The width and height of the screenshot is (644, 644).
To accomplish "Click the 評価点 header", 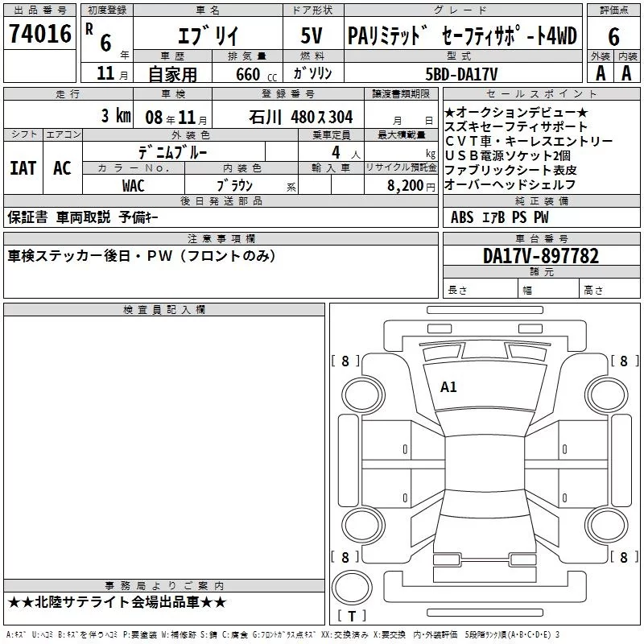I will coord(613,10).
